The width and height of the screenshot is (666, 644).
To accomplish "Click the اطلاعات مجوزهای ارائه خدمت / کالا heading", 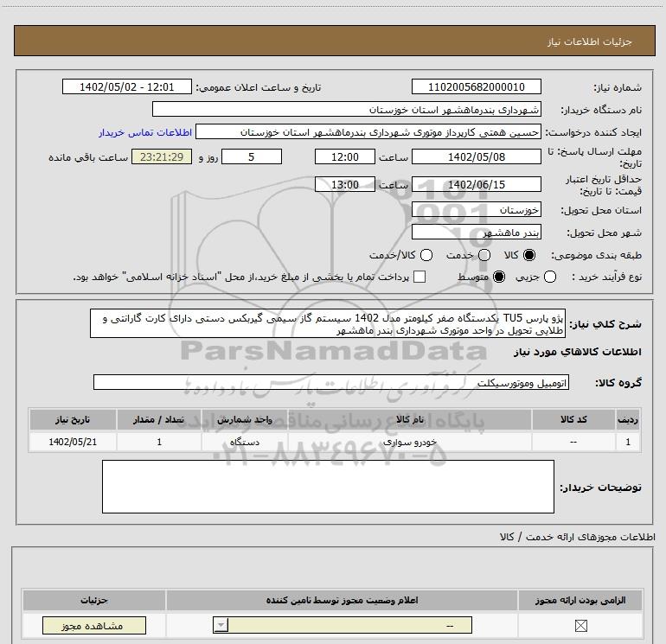I will coord(577,537).
